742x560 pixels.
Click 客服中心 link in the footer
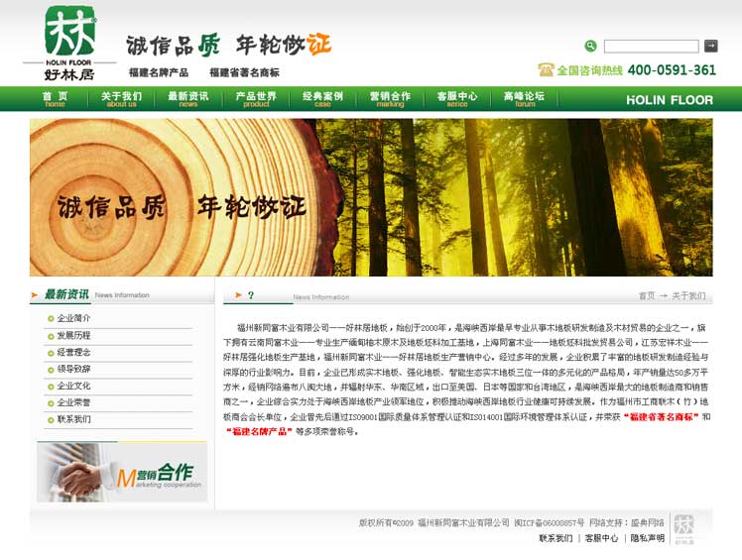(x=601, y=538)
